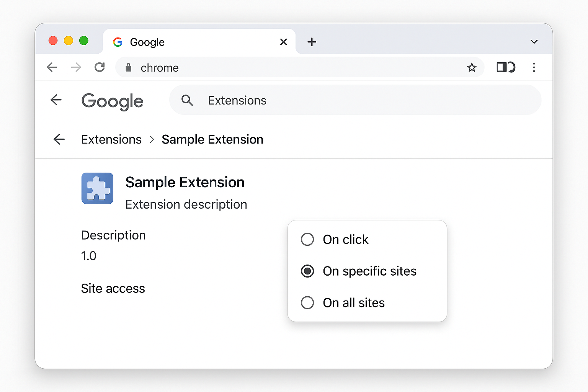Image resolution: width=588 pixels, height=392 pixels.
Task: Select the On all sites option
Action: pyautogui.click(x=307, y=303)
